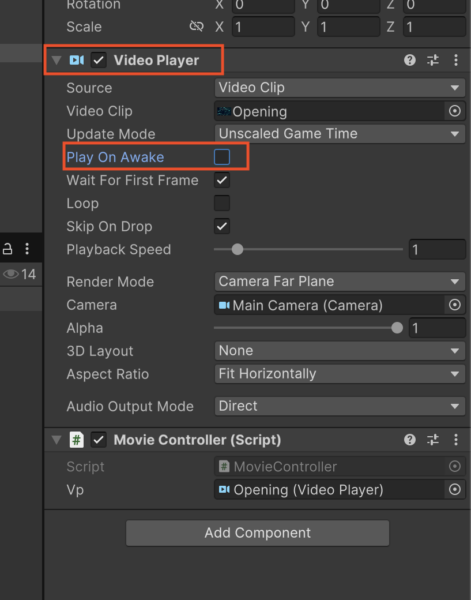Screen dimensions: 471x600
Task: Click the Alpha value input field
Action: 437,328
